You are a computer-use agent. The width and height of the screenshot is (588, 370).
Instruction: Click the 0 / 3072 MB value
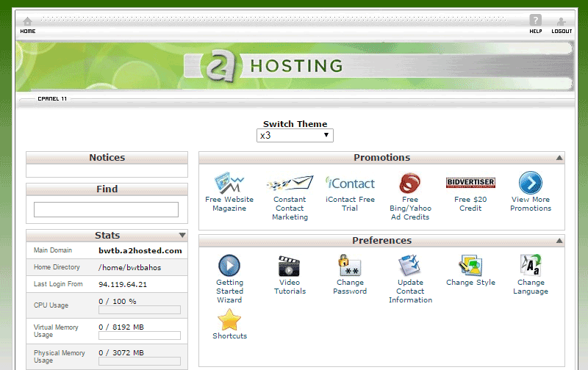click(121, 353)
